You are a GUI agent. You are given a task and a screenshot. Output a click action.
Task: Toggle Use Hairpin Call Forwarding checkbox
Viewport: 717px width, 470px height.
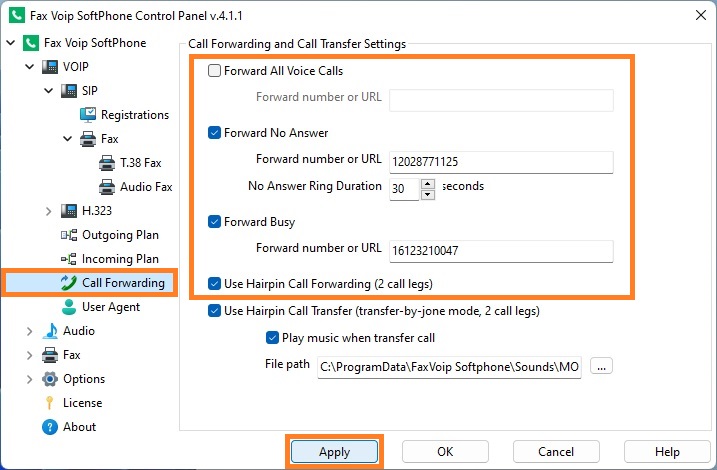[x=214, y=283]
